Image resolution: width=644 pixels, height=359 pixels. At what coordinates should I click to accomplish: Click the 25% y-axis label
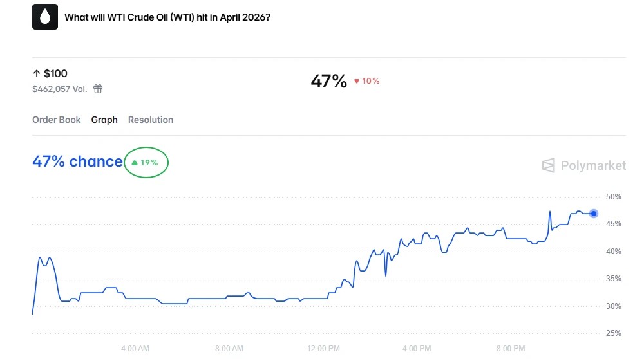(614, 333)
